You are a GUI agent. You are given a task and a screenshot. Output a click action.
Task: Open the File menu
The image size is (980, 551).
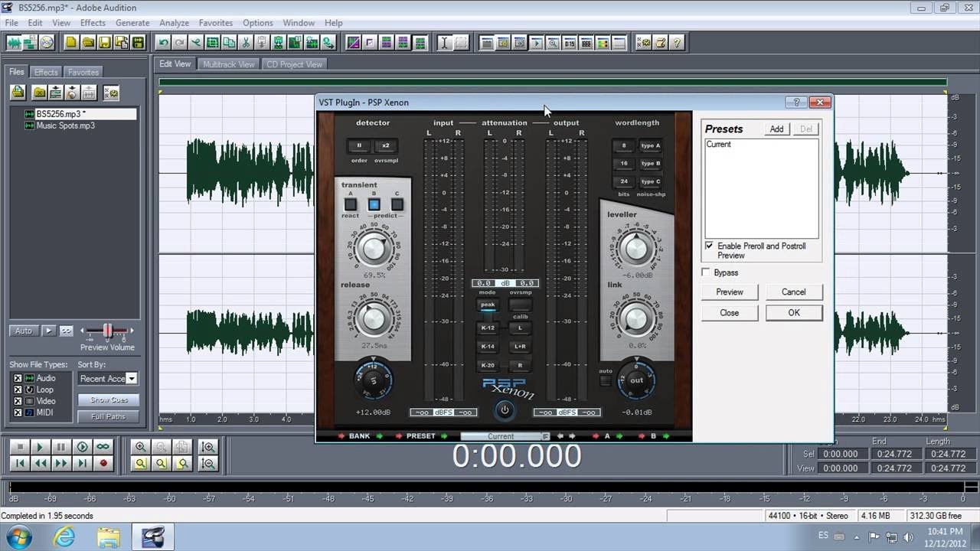coord(11,23)
